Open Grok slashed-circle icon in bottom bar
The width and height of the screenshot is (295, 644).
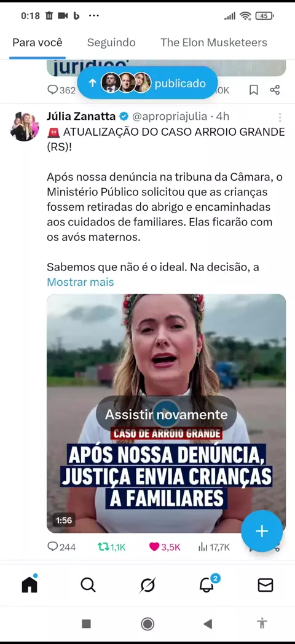click(x=147, y=585)
